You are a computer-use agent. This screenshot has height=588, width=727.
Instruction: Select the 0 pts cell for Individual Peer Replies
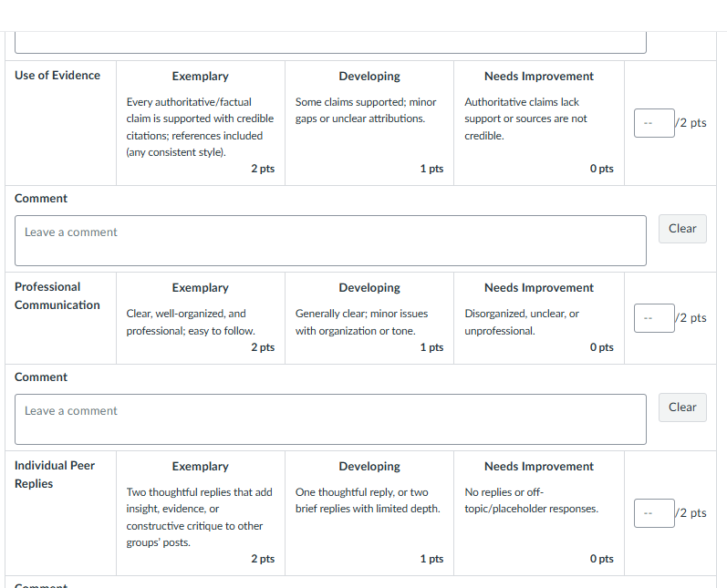pos(539,513)
